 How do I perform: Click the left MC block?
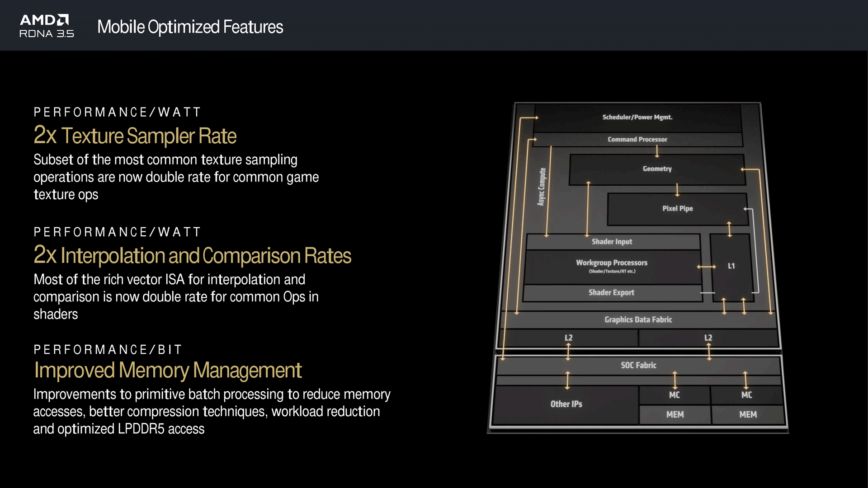pyautogui.click(x=674, y=395)
